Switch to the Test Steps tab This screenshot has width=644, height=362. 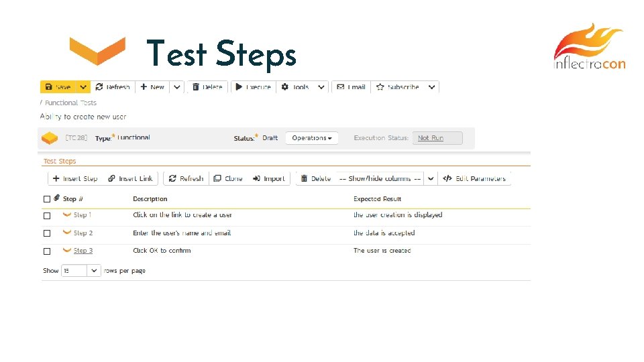point(60,161)
